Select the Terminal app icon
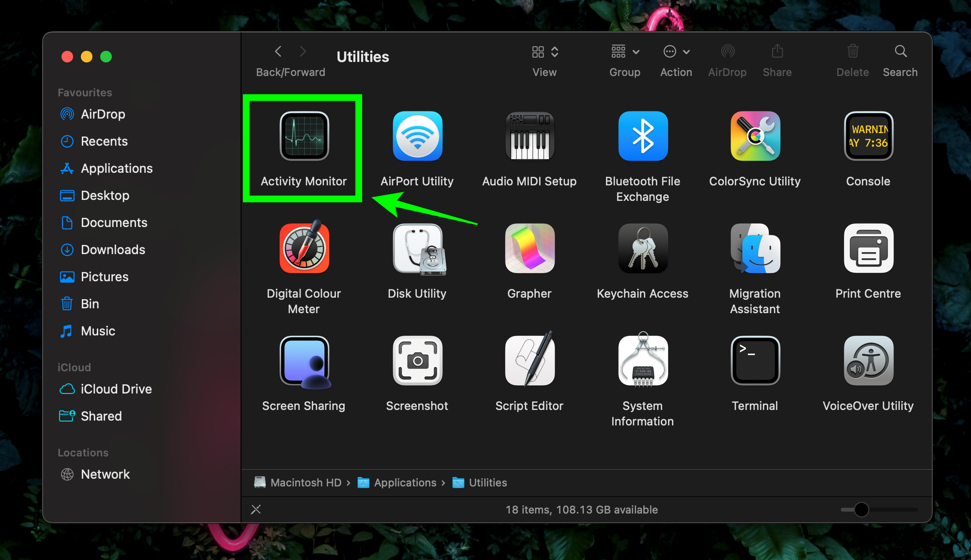 [755, 361]
